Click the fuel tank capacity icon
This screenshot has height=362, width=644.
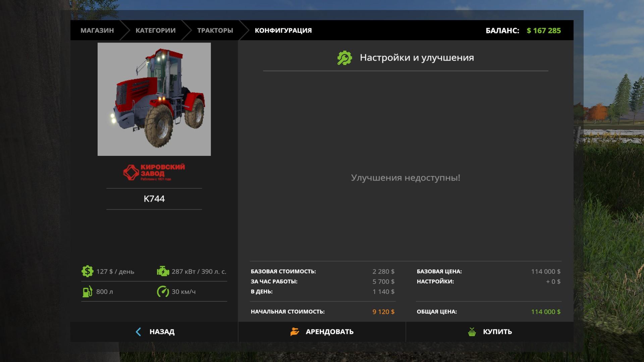[87, 292]
